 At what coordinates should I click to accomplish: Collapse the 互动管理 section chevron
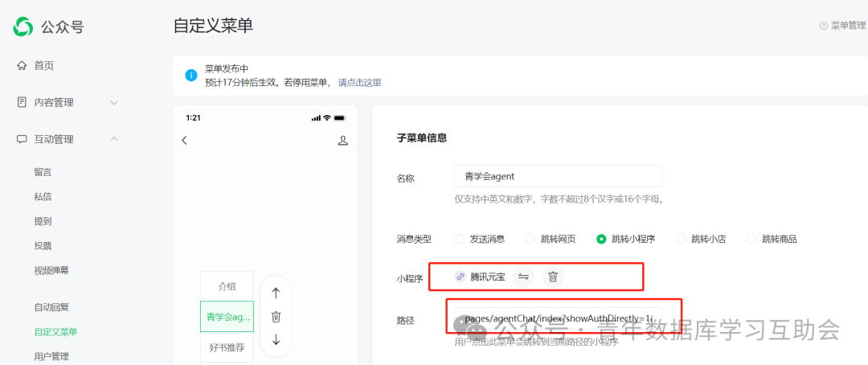pyautogui.click(x=114, y=138)
